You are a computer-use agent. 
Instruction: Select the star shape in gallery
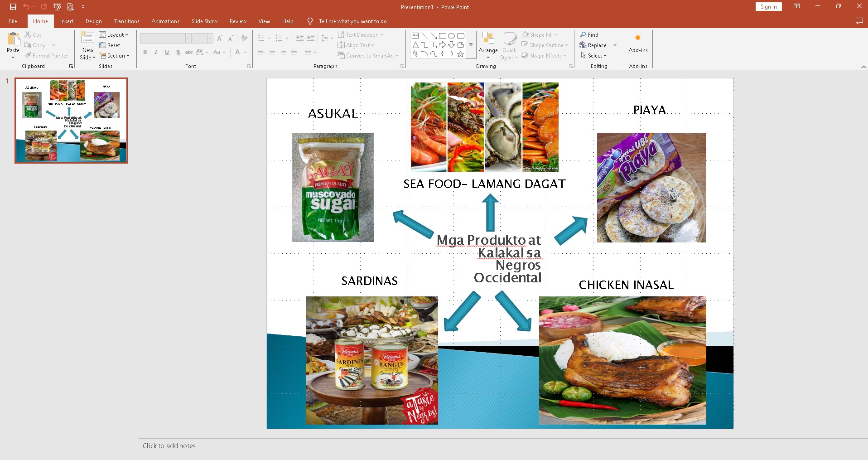(x=460, y=54)
